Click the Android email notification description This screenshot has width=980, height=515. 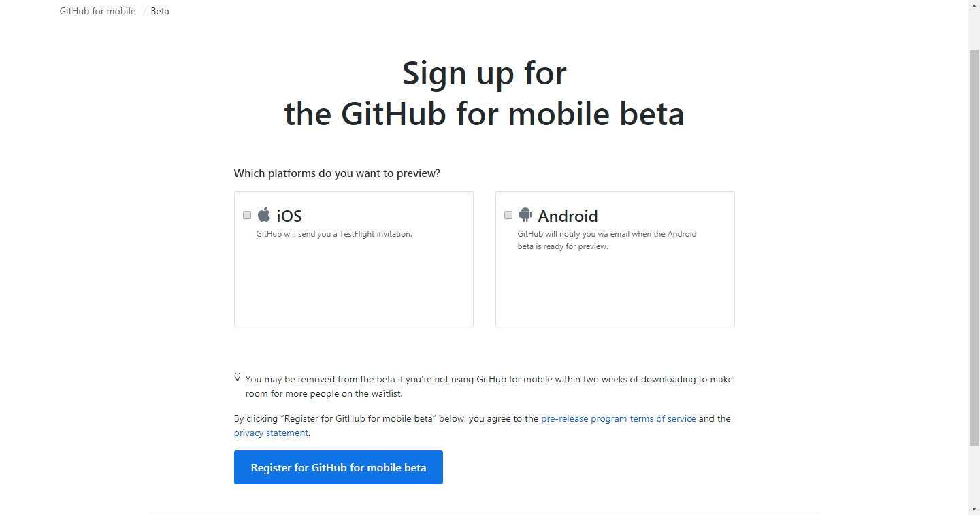pyautogui.click(x=606, y=240)
